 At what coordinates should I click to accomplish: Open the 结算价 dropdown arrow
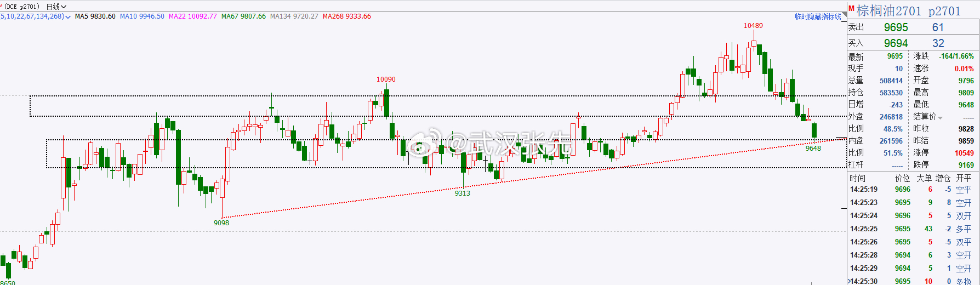click(x=940, y=118)
